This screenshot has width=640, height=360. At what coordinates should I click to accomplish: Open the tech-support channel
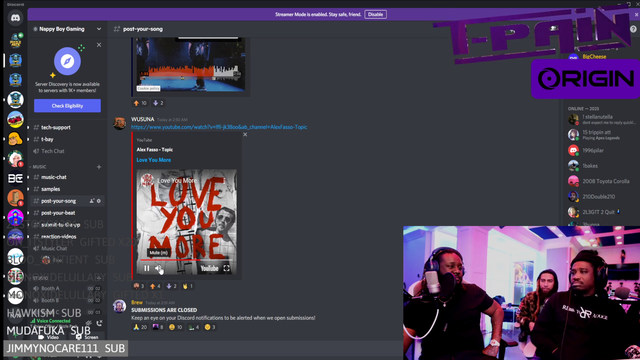56,127
